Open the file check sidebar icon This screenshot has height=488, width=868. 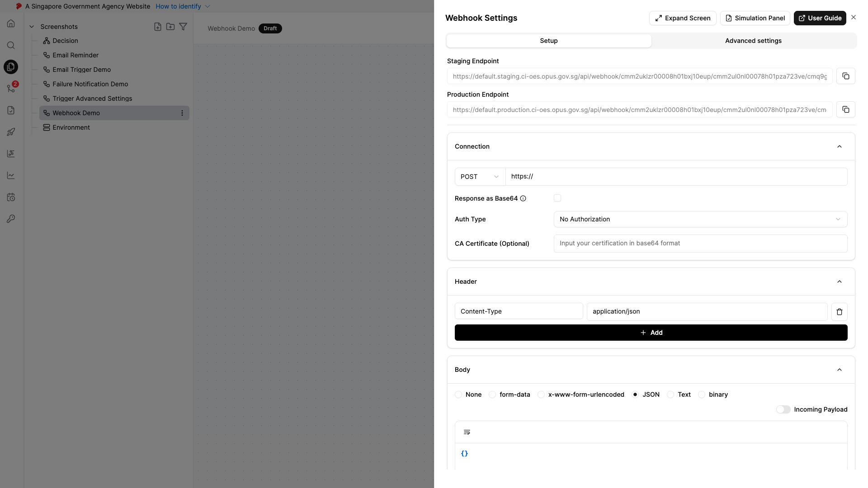pos(11,110)
